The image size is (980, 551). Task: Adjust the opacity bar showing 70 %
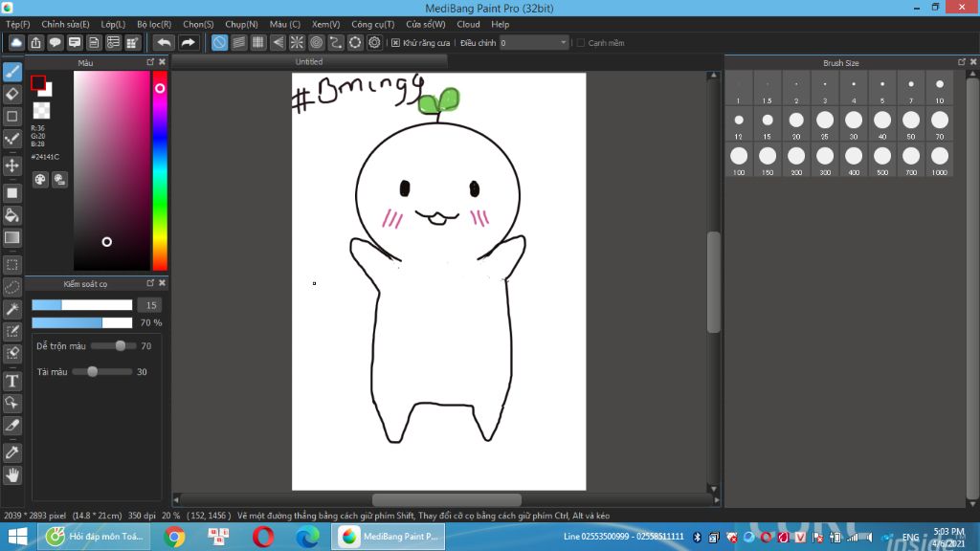pyautogui.click(x=82, y=322)
